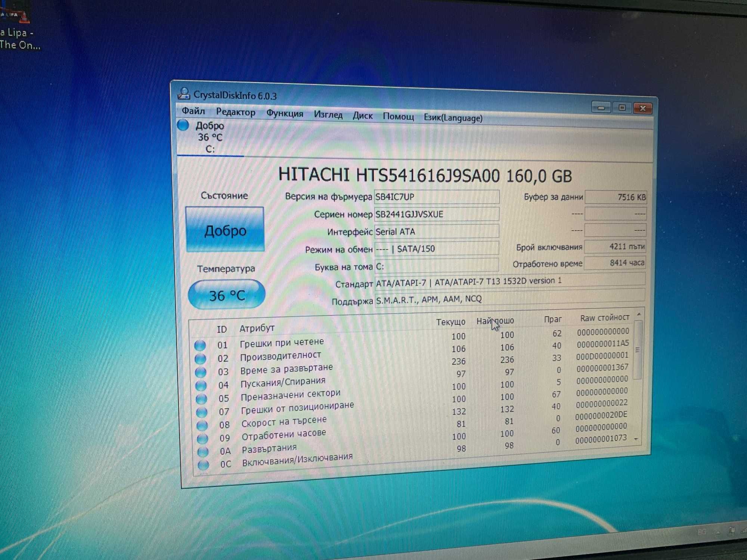
Task: Click the Добро health status button
Action: [225, 230]
